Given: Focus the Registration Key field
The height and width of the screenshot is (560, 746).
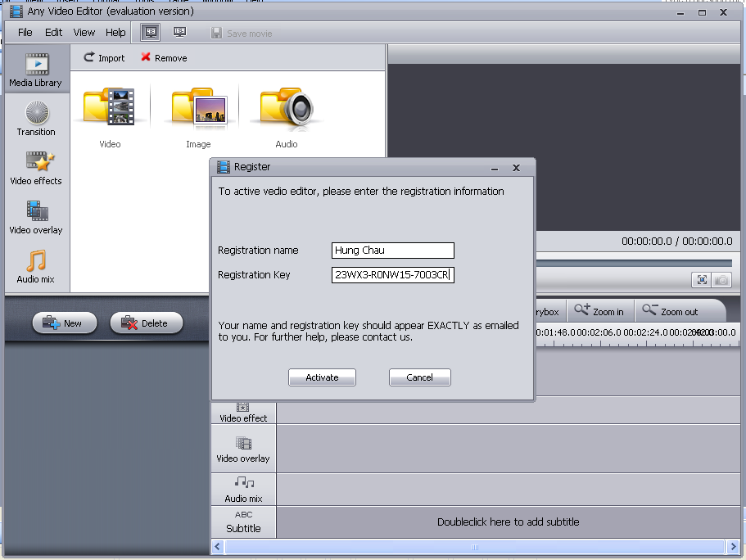Looking at the screenshot, I should click(393, 275).
